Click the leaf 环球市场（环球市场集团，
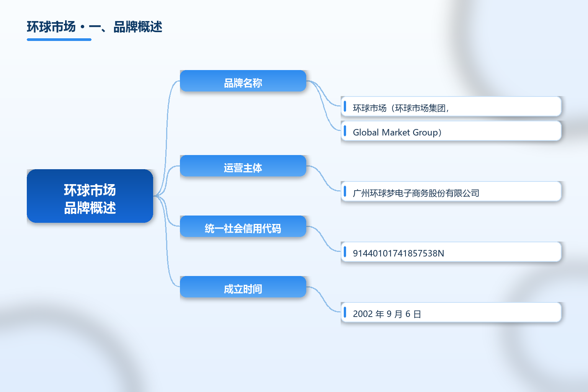Viewport: 588px width, 392px height. pyautogui.click(x=451, y=106)
